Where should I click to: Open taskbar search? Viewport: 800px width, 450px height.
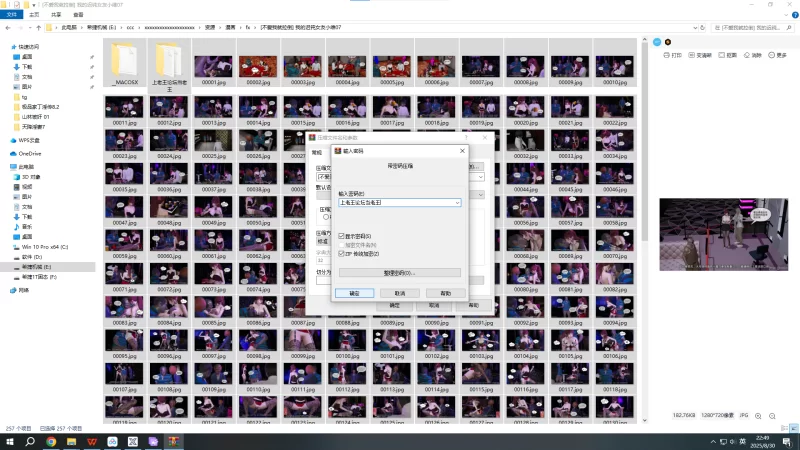point(30,441)
